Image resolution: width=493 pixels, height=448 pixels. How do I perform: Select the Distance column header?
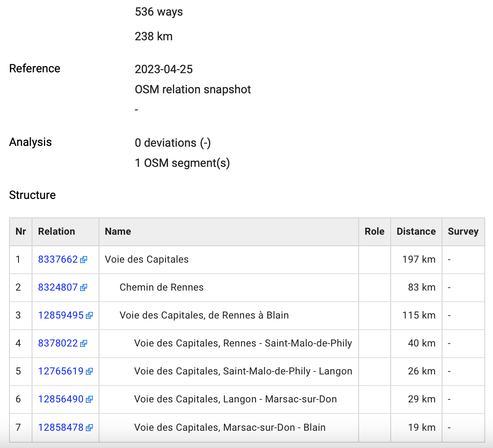tap(416, 231)
